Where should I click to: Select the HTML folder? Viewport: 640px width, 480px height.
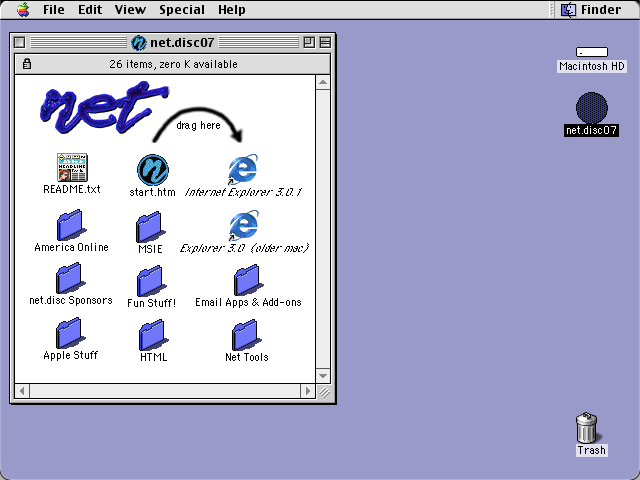pos(153,335)
